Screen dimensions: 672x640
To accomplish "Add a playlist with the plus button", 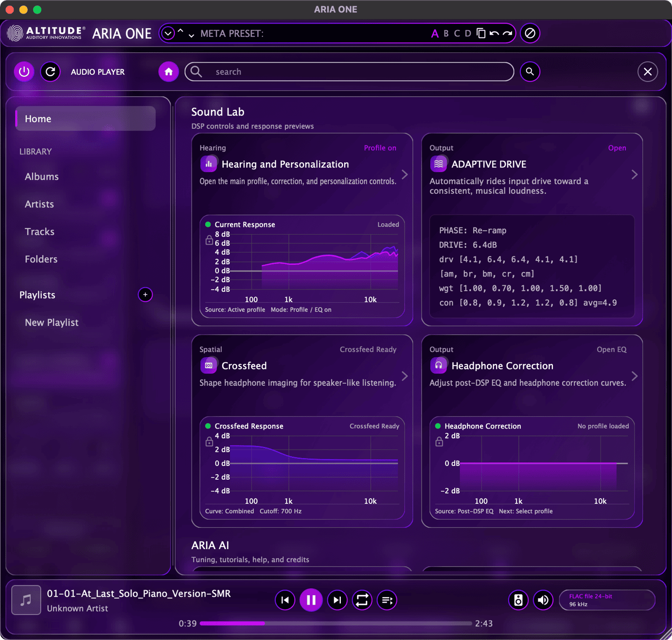I will click(x=145, y=294).
